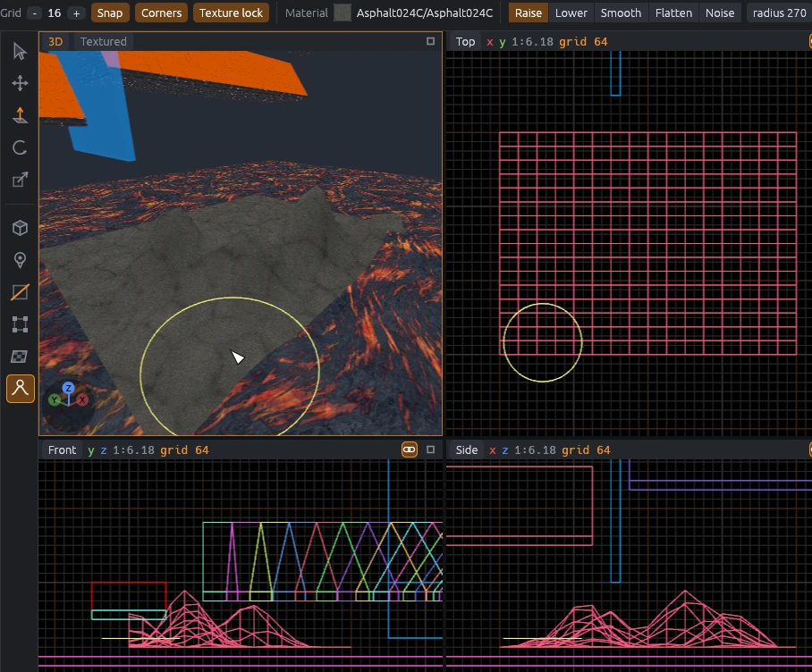Select the Clip plane tool
812x672 pixels.
point(20,292)
